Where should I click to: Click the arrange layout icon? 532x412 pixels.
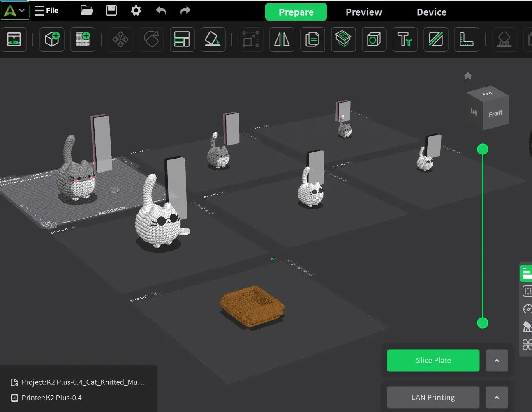click(x=182, y=39)
